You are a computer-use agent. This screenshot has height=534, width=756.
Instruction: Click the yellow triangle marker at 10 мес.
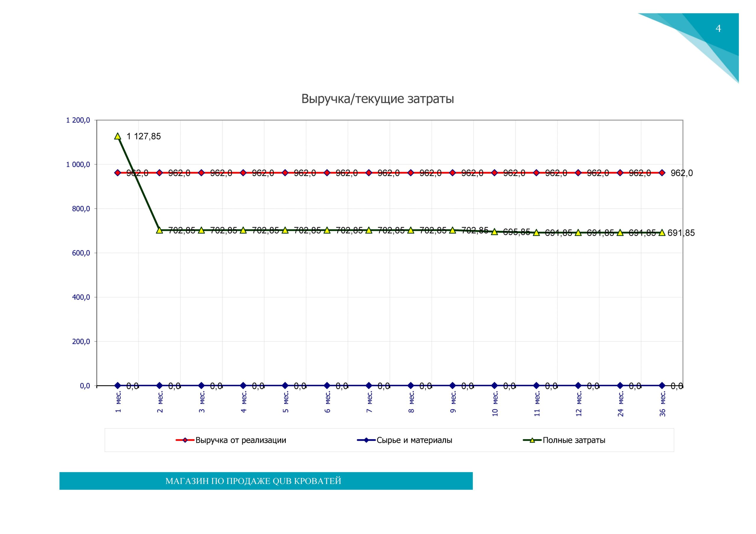click(494, 232)
